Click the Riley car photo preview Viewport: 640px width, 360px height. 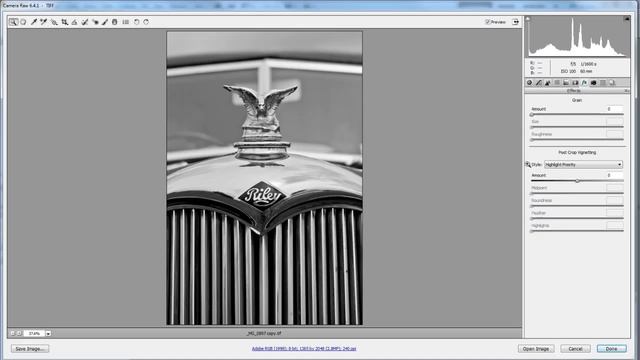[x=264, y=178]
